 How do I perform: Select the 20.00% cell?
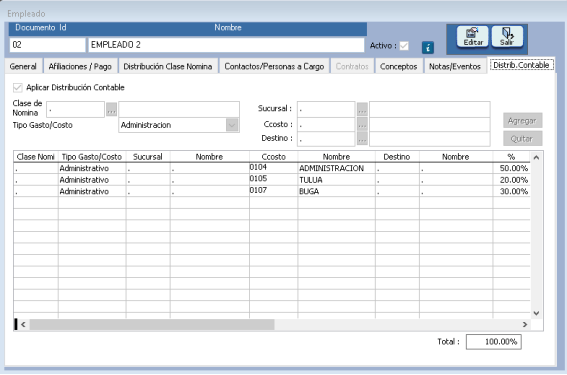coord(511,180)
